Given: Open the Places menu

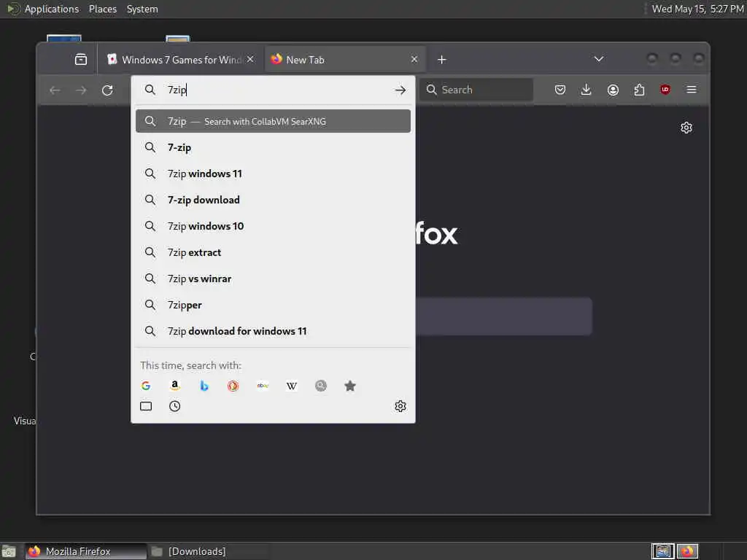Looking at the screenshot, I should [103, 9].
